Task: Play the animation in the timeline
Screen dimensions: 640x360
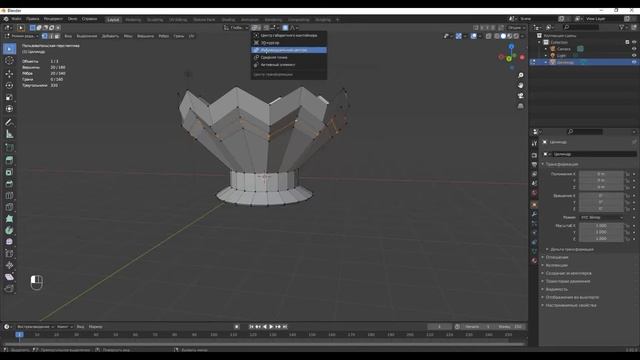Action: (x=271, y=327)
